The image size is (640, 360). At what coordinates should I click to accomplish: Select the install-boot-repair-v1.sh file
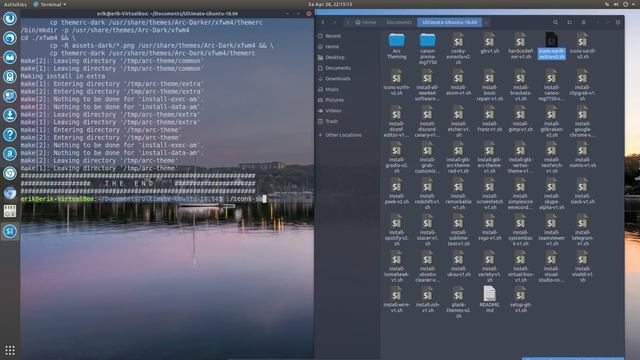click(x=489, y=85)
